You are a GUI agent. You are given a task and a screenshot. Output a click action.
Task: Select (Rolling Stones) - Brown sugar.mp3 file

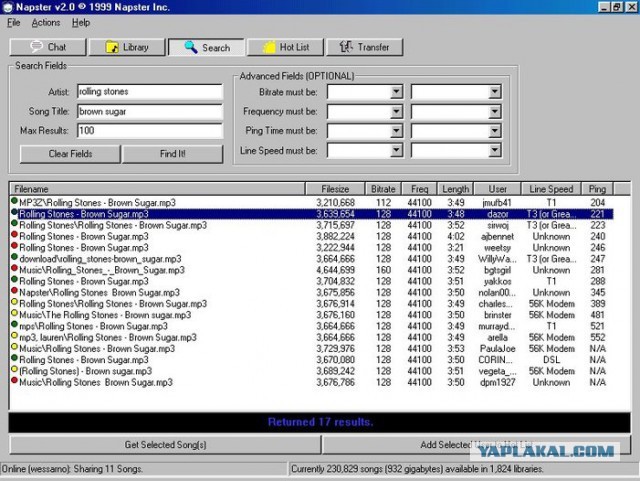pyautogui.click(x=86, y=371)
